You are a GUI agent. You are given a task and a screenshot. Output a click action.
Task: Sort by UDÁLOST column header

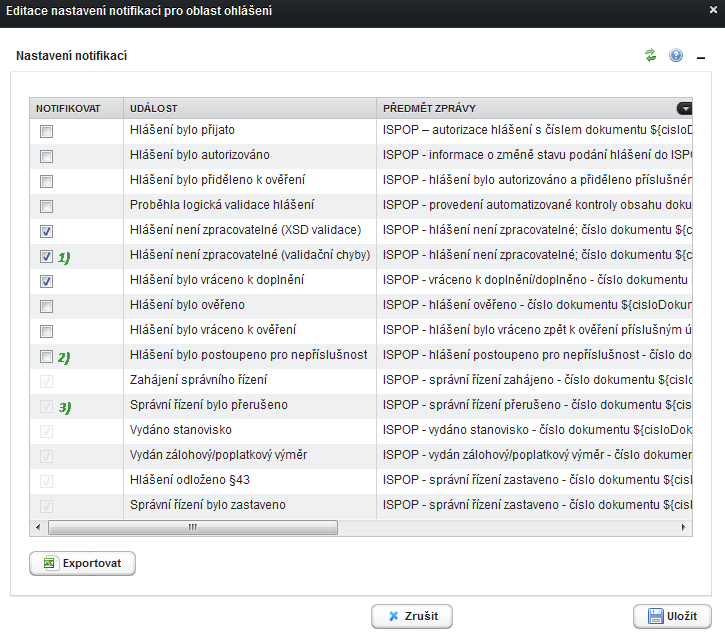point(250,108)
